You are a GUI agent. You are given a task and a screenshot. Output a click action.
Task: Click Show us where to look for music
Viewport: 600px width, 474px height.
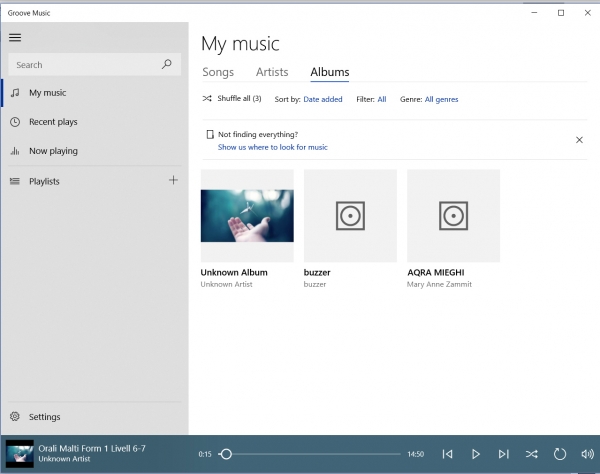[272, 147]
